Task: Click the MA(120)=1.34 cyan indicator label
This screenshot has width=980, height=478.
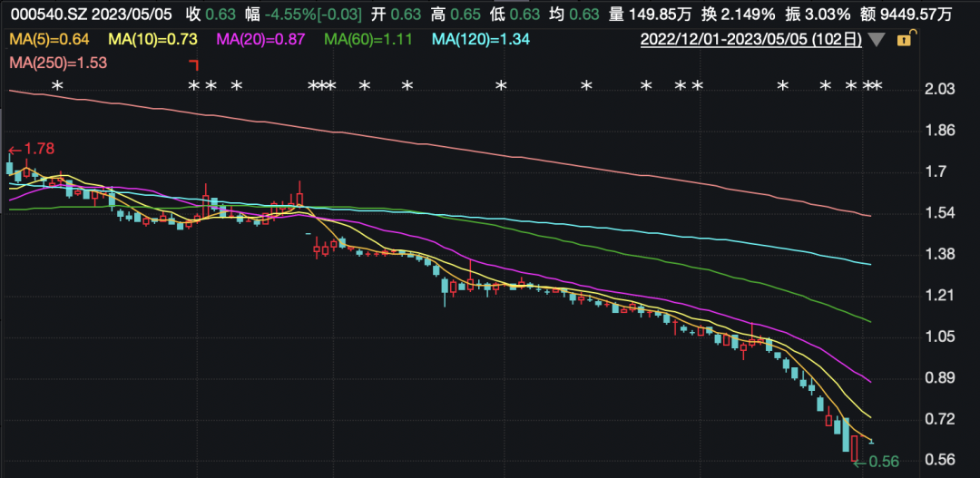Action: [480, 40]
